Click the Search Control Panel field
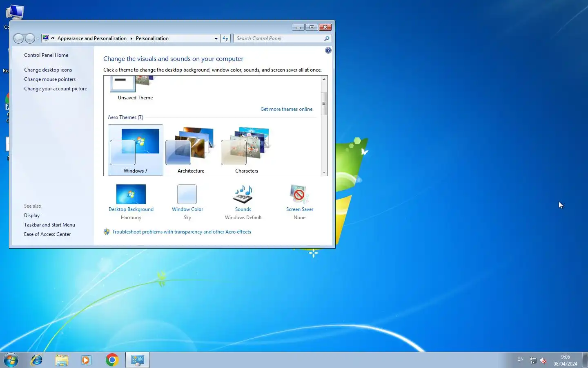588x368 pixels. (x=279, y=38)
